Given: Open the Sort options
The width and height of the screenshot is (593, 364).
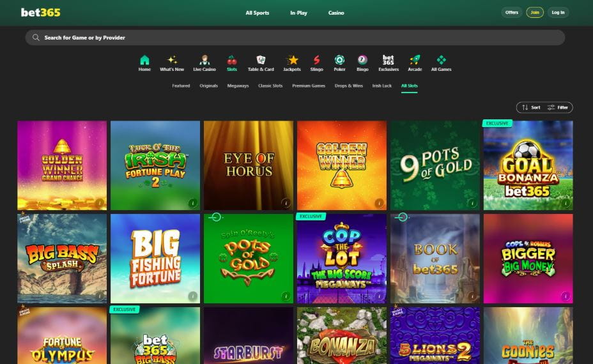Looking at the screenshot, I should point(531,107).
